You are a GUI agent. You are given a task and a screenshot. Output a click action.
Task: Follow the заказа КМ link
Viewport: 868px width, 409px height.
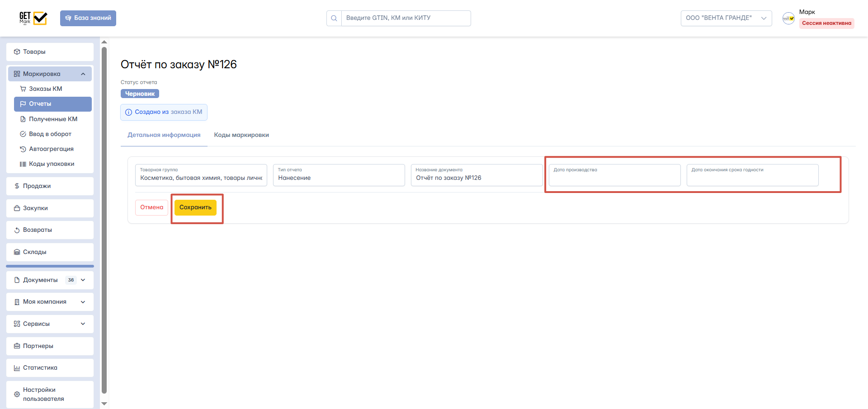tap(186, 112)
